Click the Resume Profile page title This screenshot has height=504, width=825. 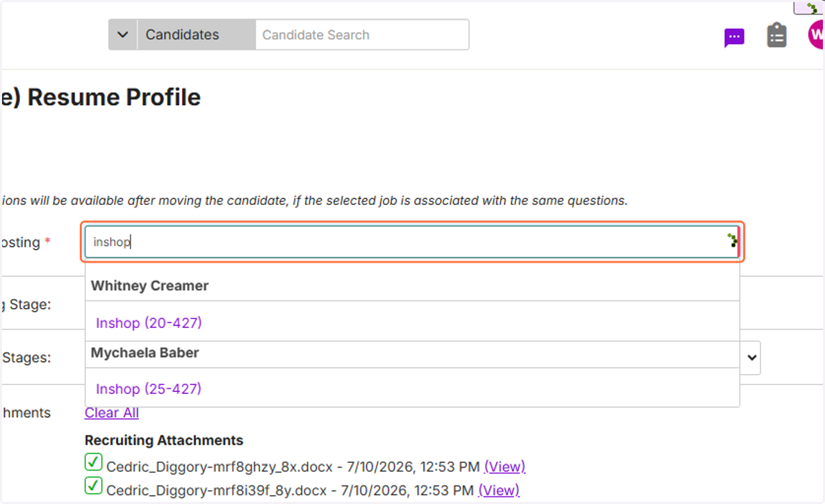[101, 98]
